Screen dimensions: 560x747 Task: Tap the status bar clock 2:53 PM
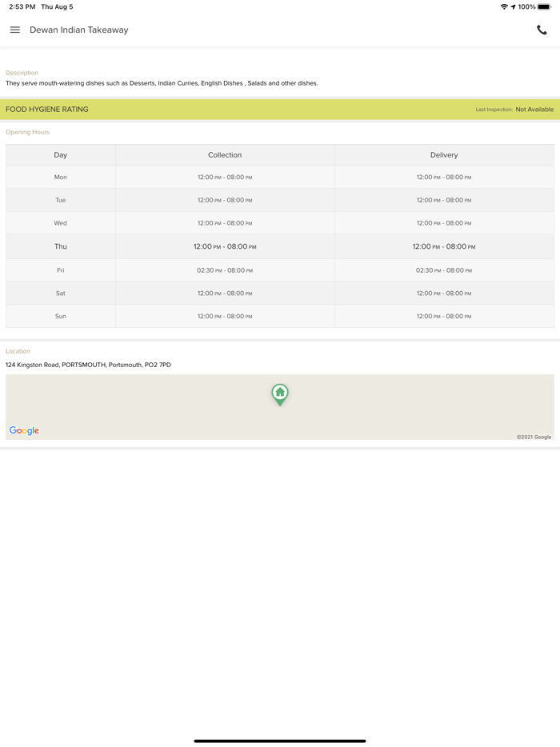(22, 6)
